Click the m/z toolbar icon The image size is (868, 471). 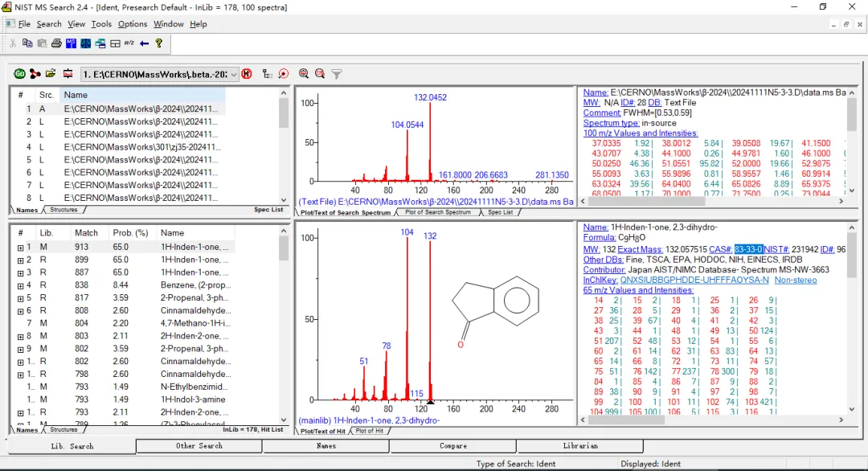[x=129, y=43]
